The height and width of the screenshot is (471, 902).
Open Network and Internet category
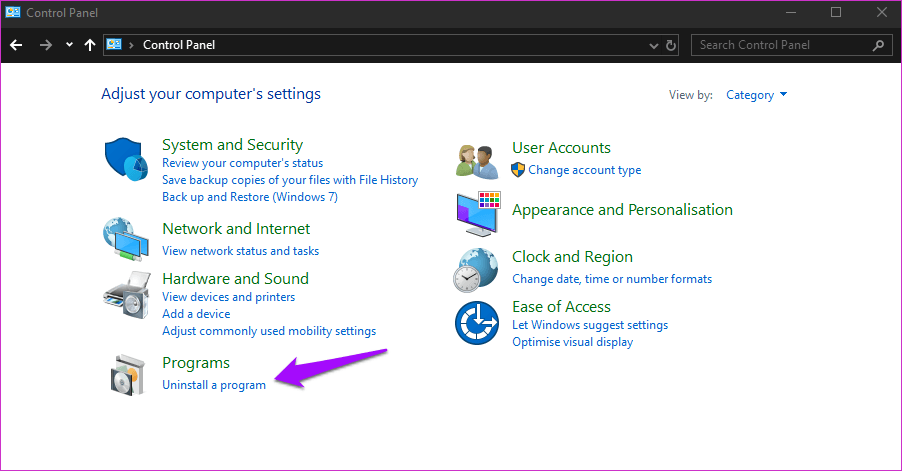coord(236,229)
